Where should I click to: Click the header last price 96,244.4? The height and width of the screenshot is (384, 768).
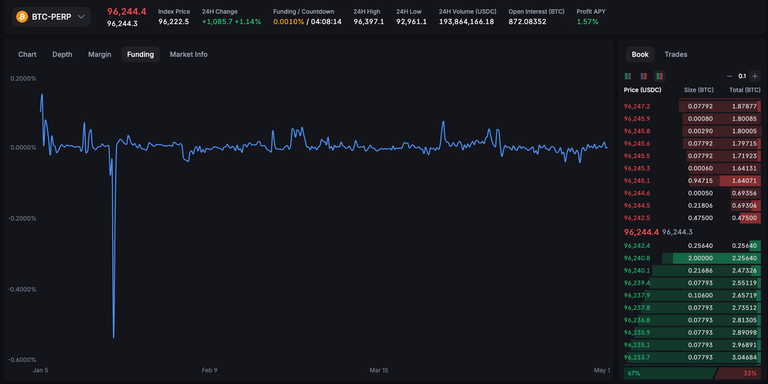click(x=126, y=12)
